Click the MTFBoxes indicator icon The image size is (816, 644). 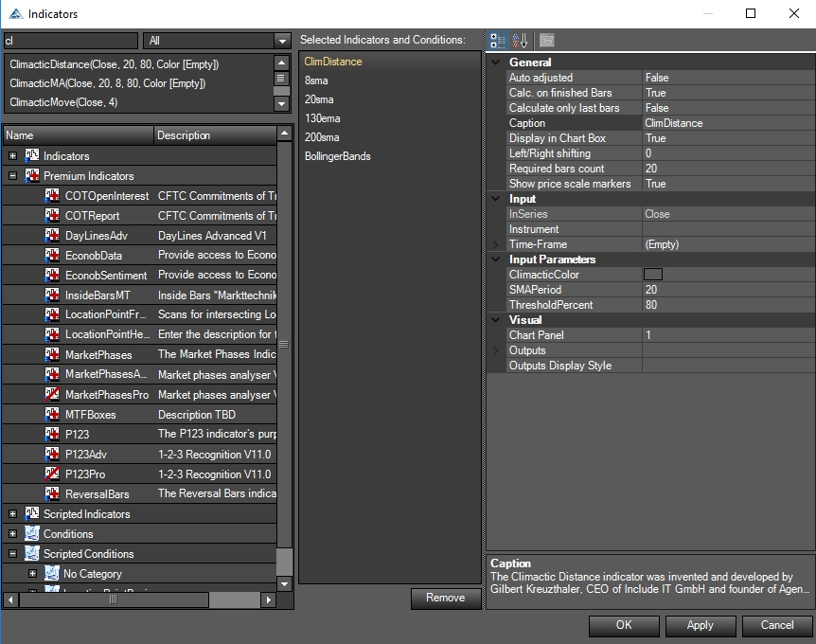point(52,415)
